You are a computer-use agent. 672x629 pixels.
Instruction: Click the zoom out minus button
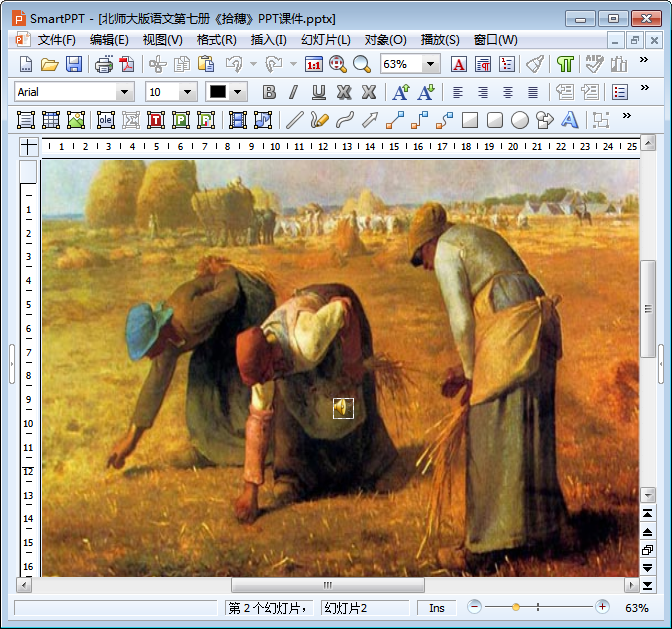point(474,607)
